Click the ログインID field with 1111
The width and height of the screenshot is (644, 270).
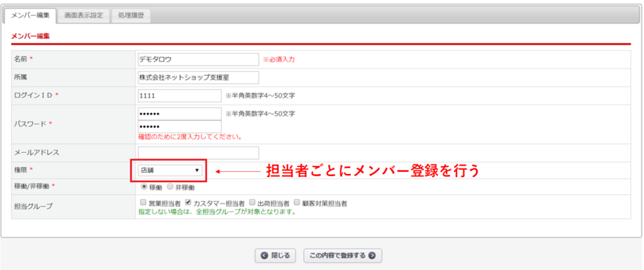pos(180,95)
